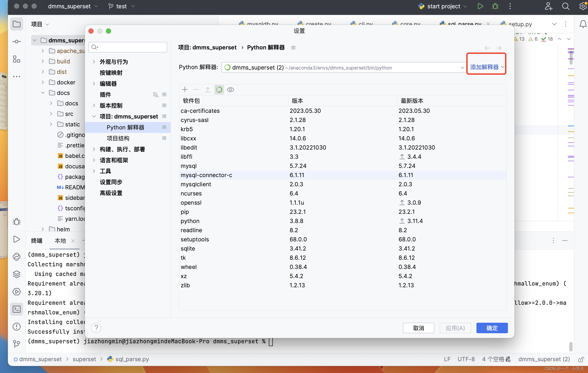Click dmms_superset (2) interpreter in status bar
The width and height of the screenshot is (588, 373).
pyautogui.click(x=544, y=359)
